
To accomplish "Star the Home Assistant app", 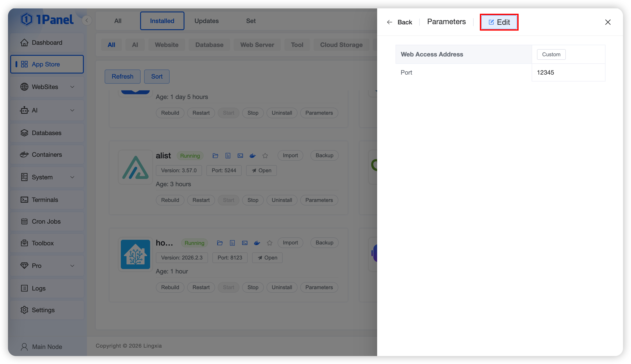I will point(270,243).
